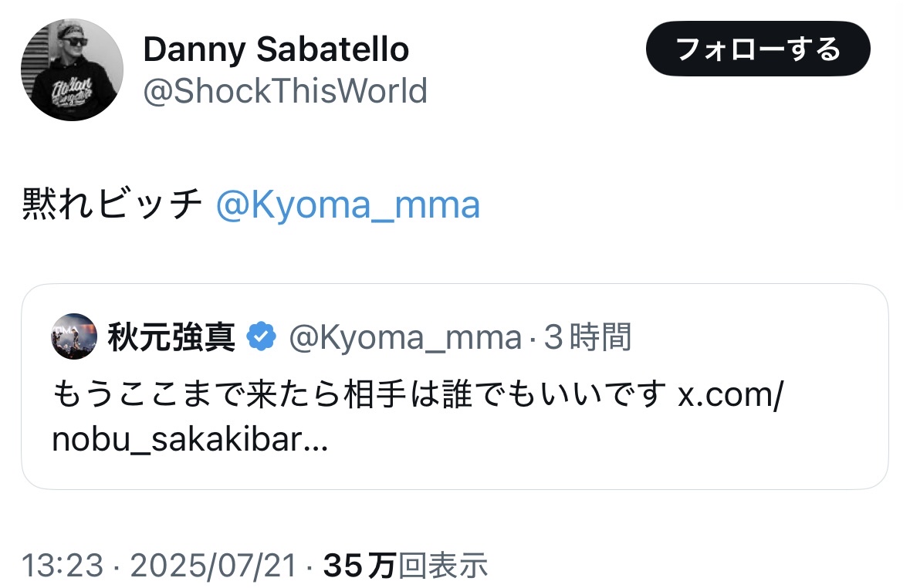Follow the blue @Kyoma_mma mention in tweet text
This screenshot has height=588, width=910.
pos(348,205)
